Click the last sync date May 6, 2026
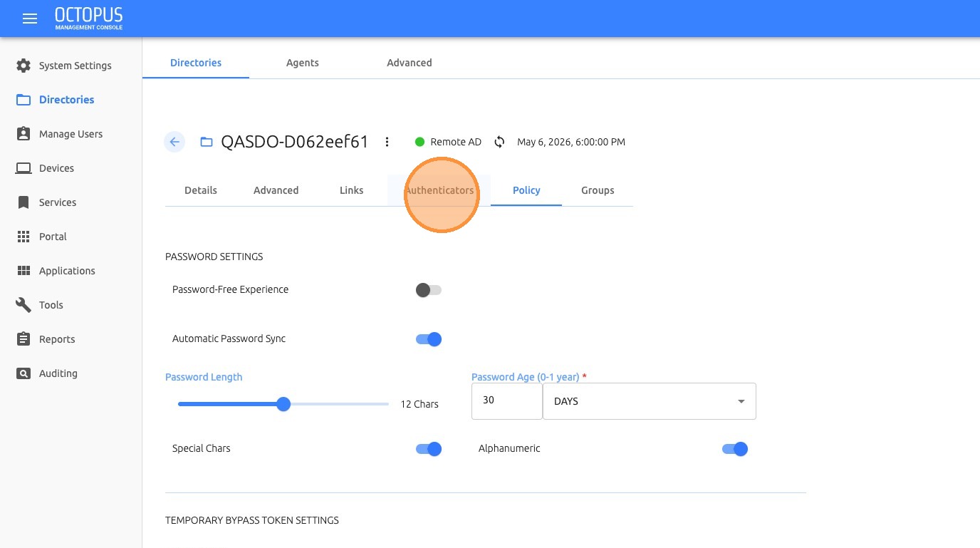The height and width of the screenshot is (548, 980). [571, 142]
